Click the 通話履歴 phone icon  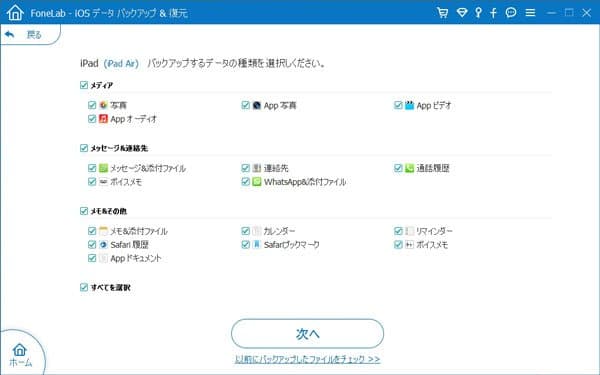click(x=409, y=168)
